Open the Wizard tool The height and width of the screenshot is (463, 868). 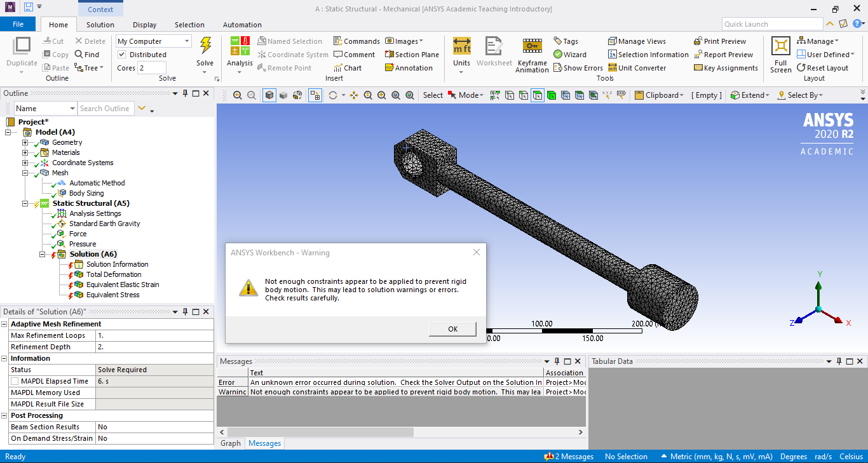coord(570,55)
